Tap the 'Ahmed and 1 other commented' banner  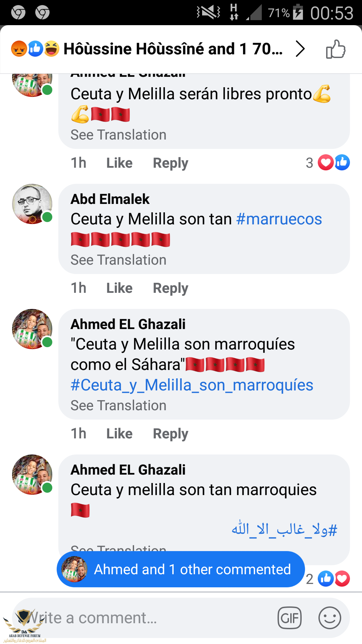pyautogui.click(x=181, y=569)
